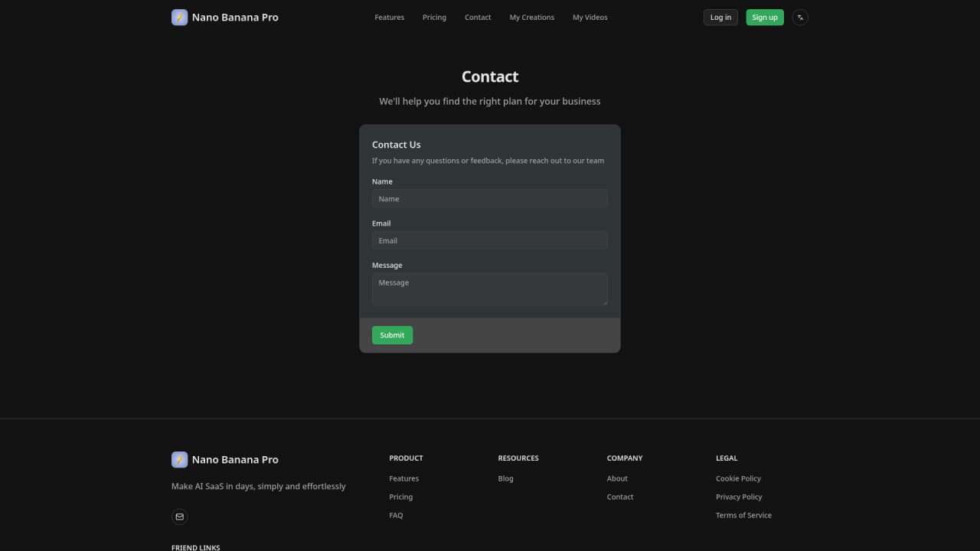Image resolution: width=980 pixels, height=551 pixels.
Task: Go to My Creations in navigation
Action: click(532, 18)
